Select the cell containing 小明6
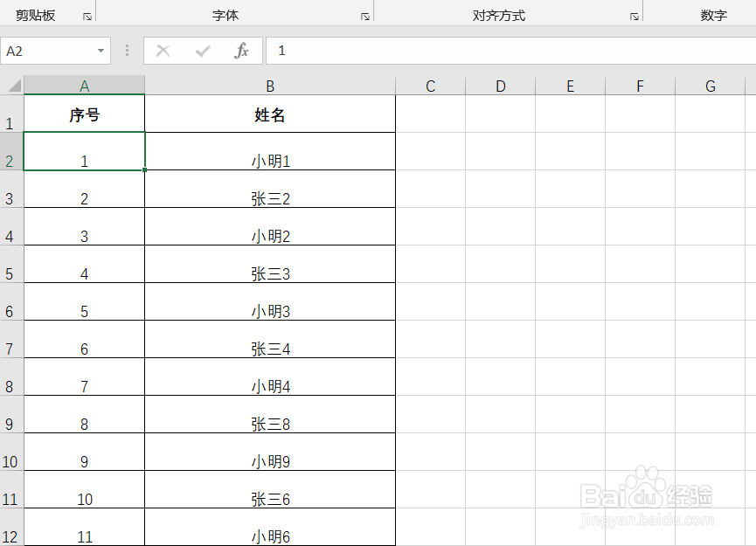The height and width of the screenshot is (546, 756). click(x=269, y=536)
